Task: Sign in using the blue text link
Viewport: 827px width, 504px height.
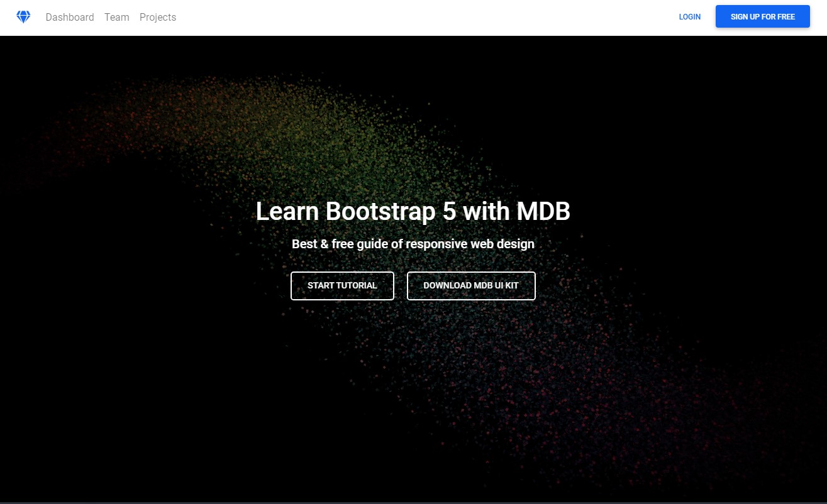Action: coord(689,17)
